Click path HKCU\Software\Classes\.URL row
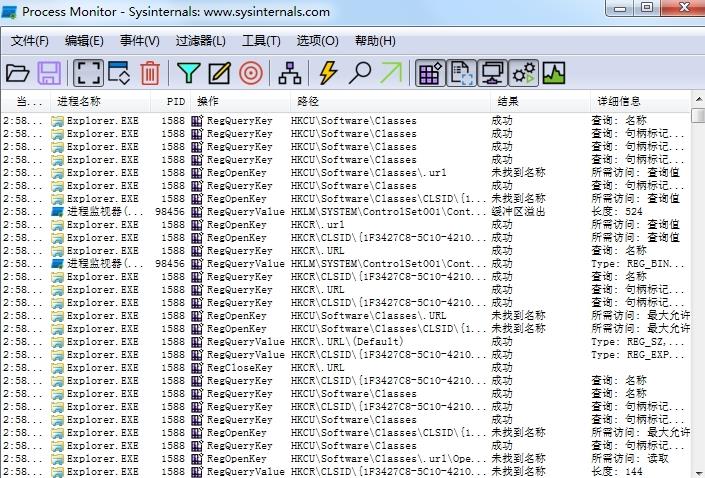The image size is (705, 478). point(368,315)
